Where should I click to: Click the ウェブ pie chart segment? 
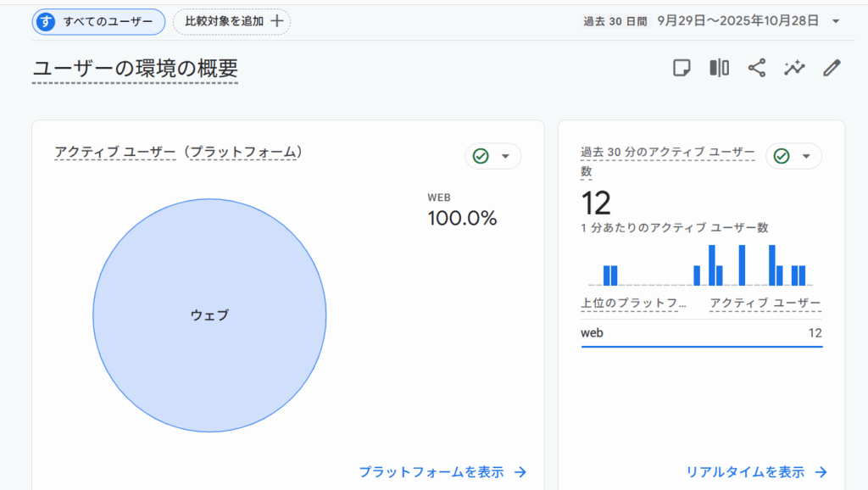click(x=209, y=315)
